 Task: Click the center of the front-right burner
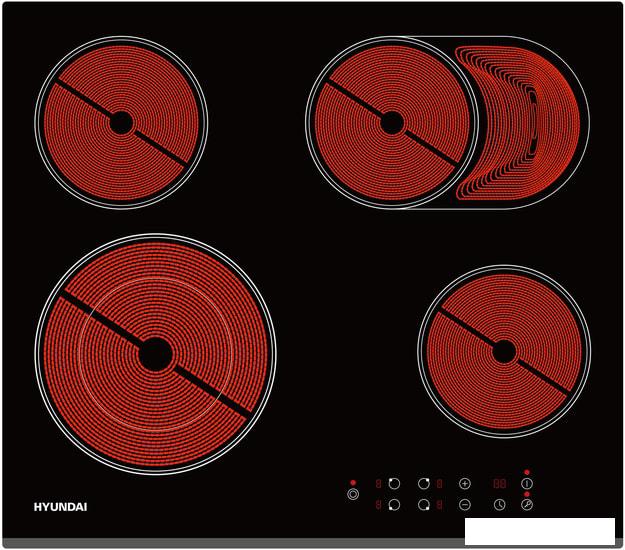[x=504, y=352]
